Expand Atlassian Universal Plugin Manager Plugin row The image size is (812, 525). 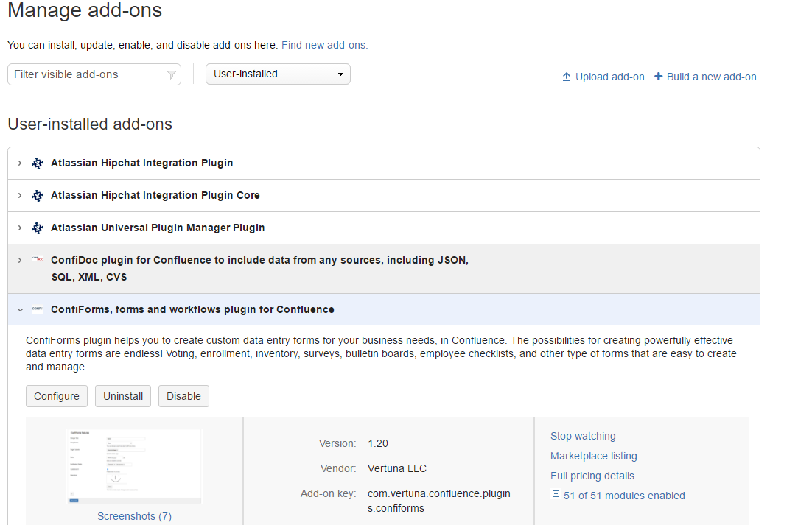pyautogui.click(x=20, y=228)
